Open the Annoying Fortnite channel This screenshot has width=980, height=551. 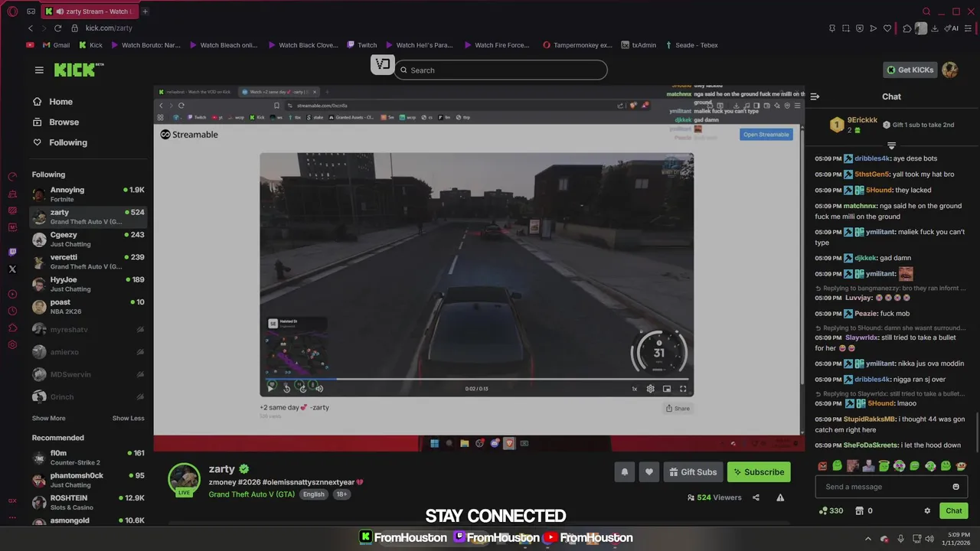(x=88, y=194)
